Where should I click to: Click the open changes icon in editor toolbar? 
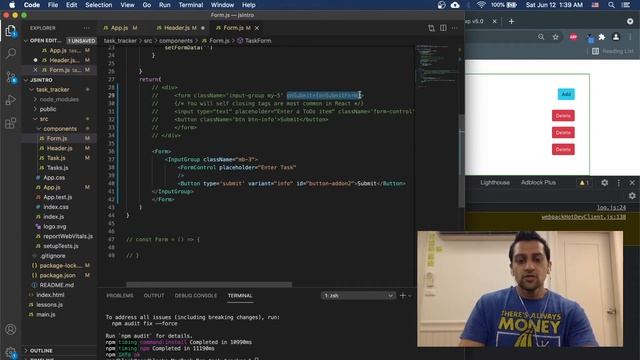point(431,28)
